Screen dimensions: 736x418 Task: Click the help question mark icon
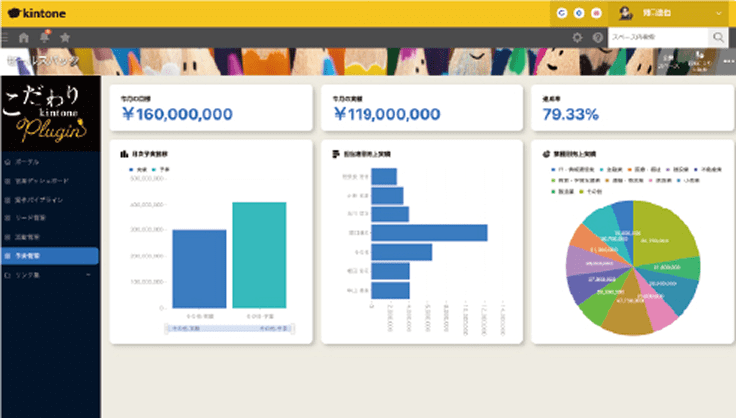(598, 37)
